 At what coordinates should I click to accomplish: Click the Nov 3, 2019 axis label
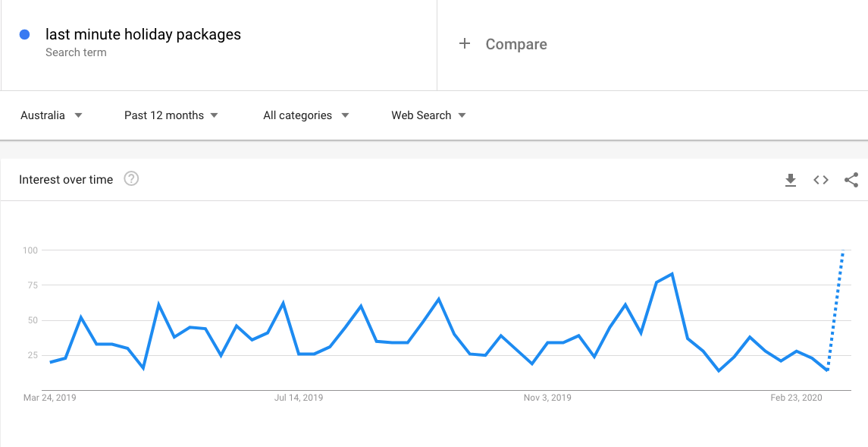[x=547, y=398]
